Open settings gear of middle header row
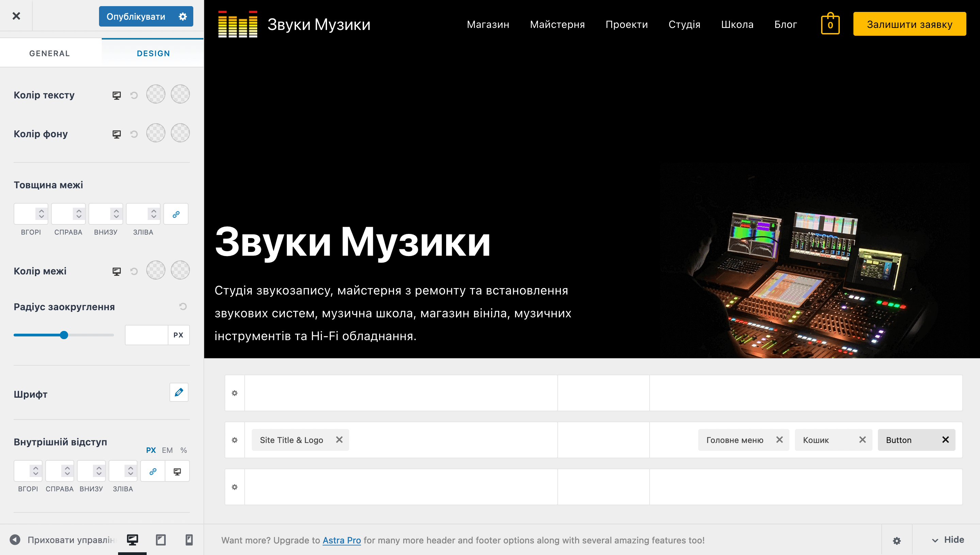This screenshot has width=980, height=555. (x=234, y=440)
